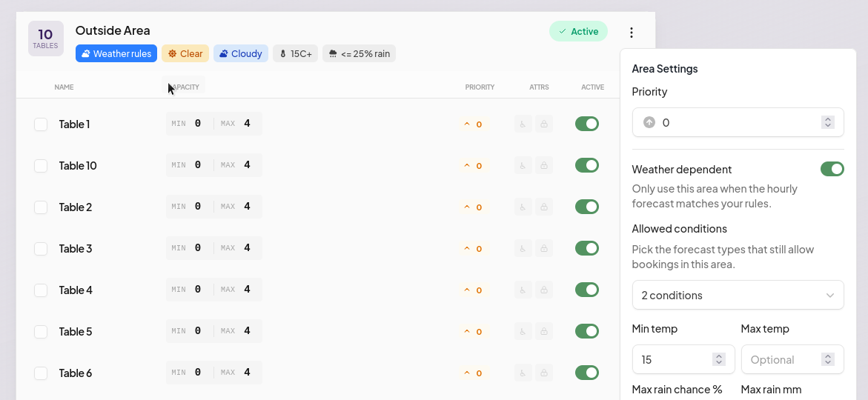Click the up-arrow icon in Priority field
The width and height of the screenshot is (868, 400).
[x=649, y=122]
